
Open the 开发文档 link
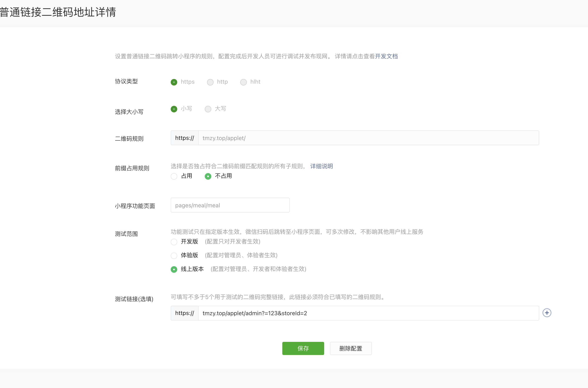pyautogui.click(x=386, y=56)
